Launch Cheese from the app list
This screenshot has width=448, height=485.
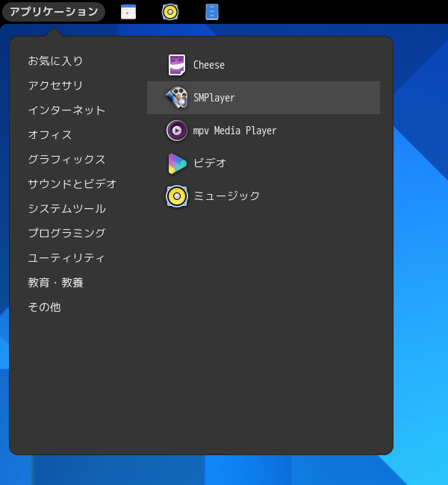[209, 65]
